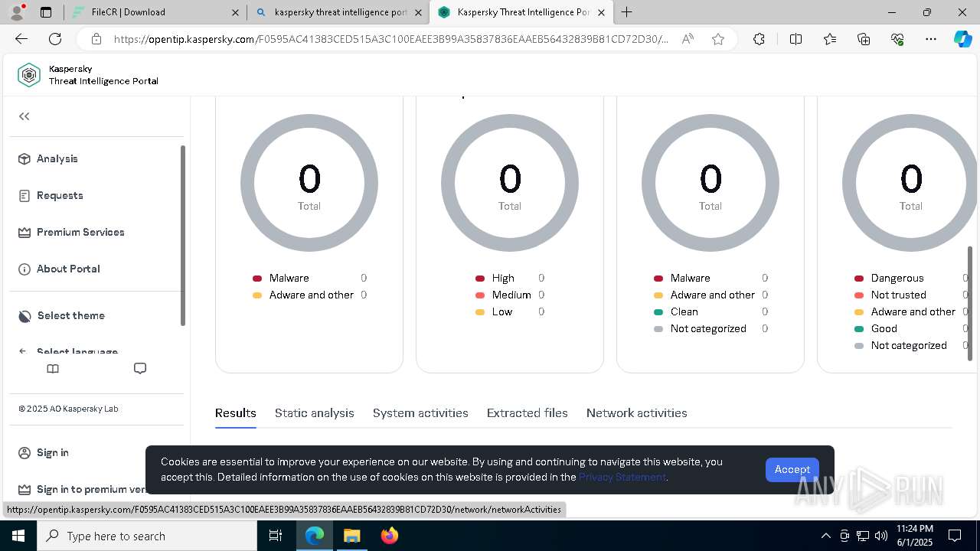The height and width of the screenshot is (551, 980).
Task: Open Microsoft Edge from the taskbar
Action: tap(315, 536)
